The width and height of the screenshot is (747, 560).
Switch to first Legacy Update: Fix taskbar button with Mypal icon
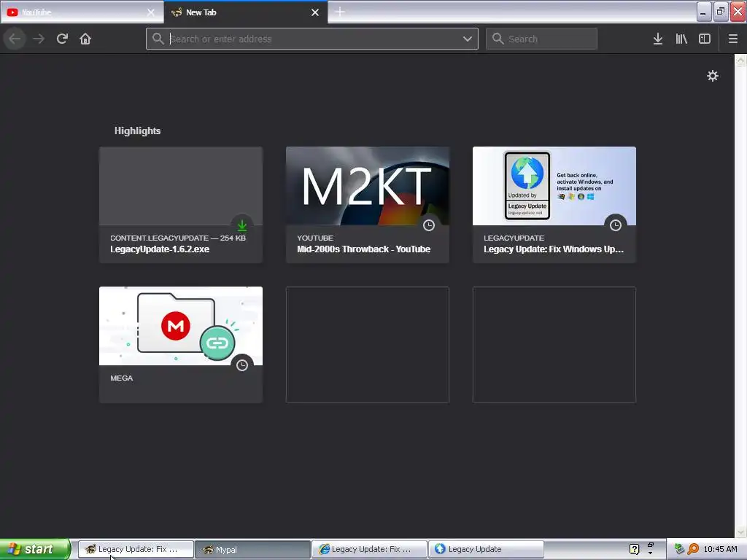click(x=136, y=549)
